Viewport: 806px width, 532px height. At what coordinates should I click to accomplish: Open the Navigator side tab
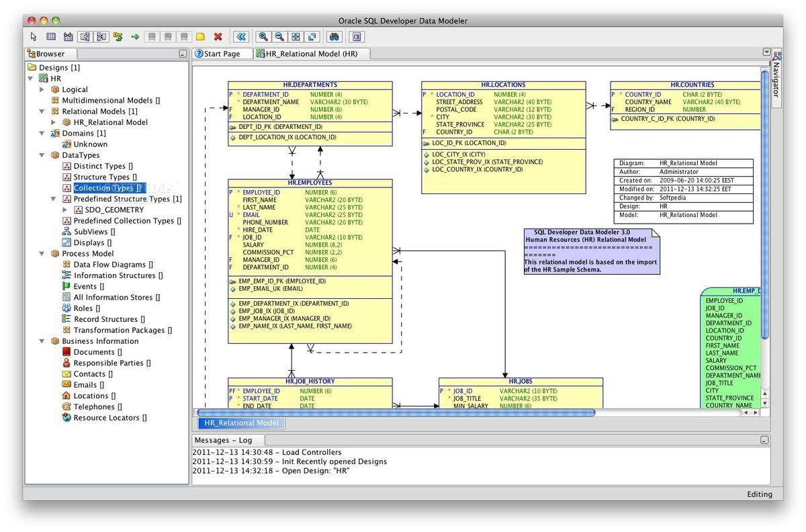click(x=777, y=78)
